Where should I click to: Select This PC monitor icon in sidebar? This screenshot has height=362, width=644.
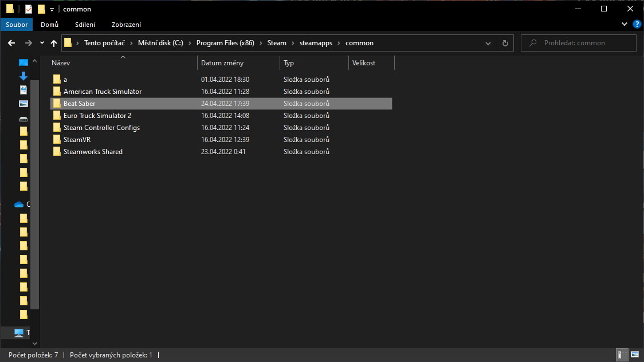click(18, 332)
